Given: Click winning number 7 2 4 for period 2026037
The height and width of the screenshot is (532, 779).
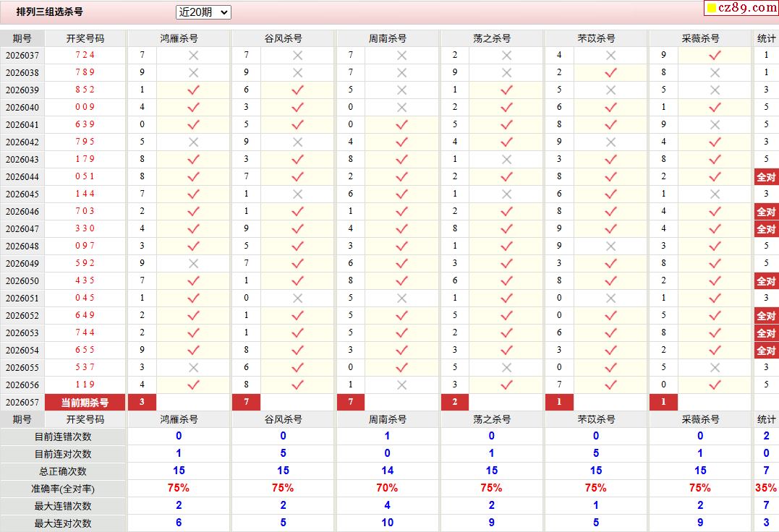Looking at the screenshot, I should pos(85,55).
